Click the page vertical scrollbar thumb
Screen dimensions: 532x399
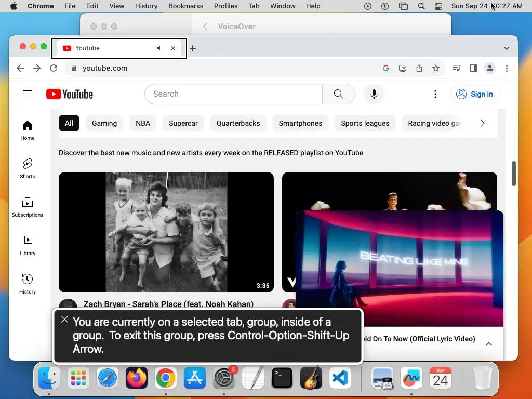514,174
